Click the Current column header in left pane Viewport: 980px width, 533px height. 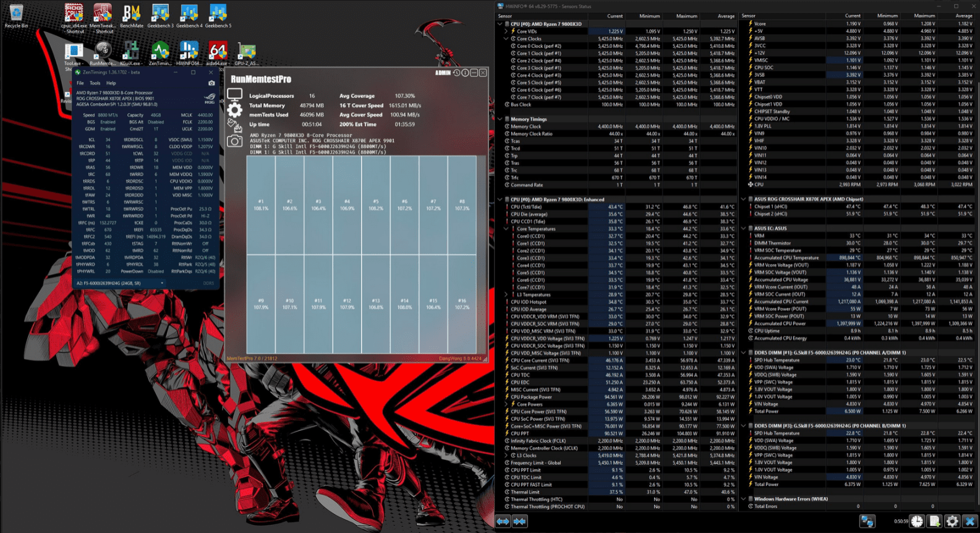click(x=615, y=16)
